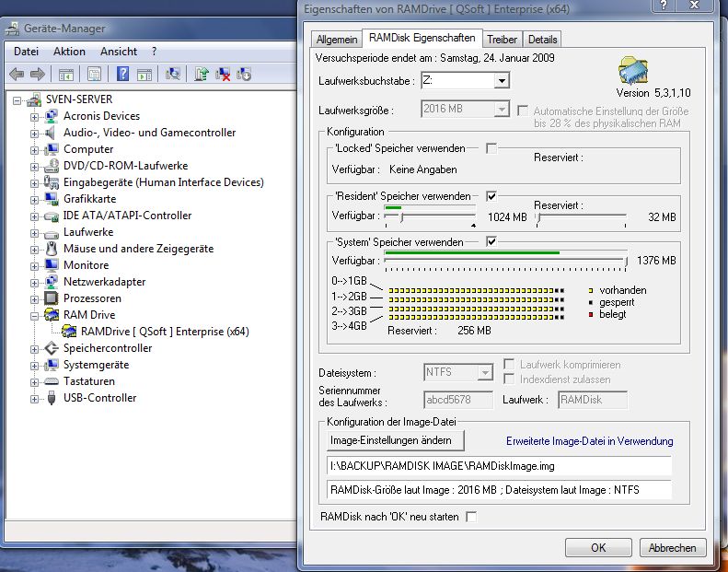Open the Datei menu

coord(26,51)
